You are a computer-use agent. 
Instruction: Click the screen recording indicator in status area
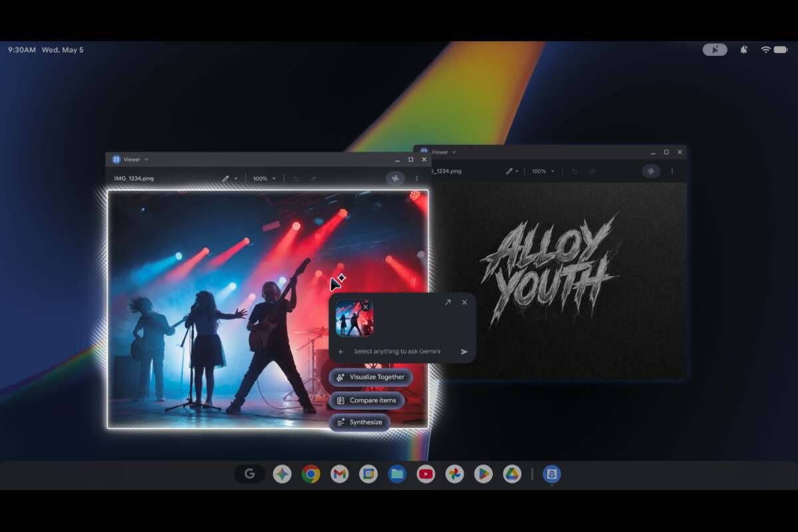715,49
